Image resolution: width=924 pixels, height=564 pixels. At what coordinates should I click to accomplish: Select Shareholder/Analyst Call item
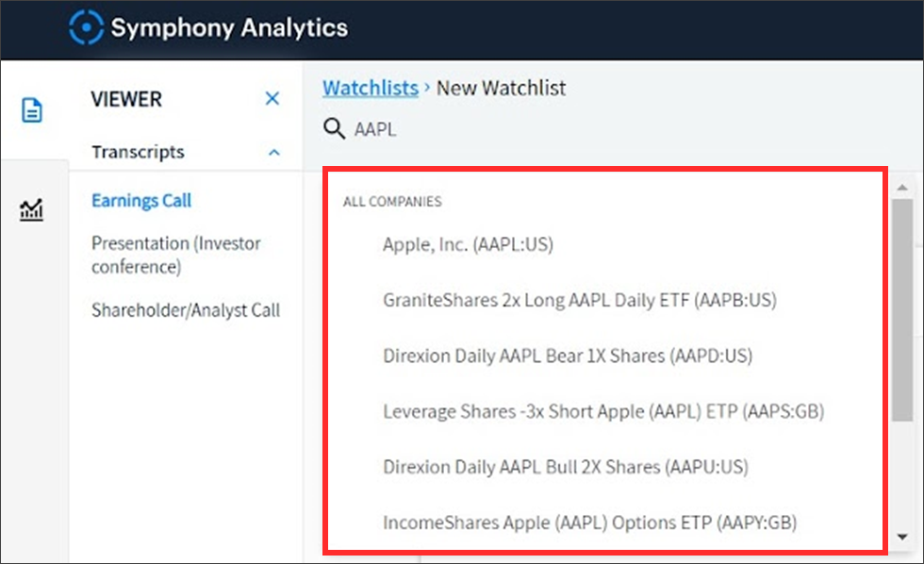pyautogui.click(x=186, y=310)
